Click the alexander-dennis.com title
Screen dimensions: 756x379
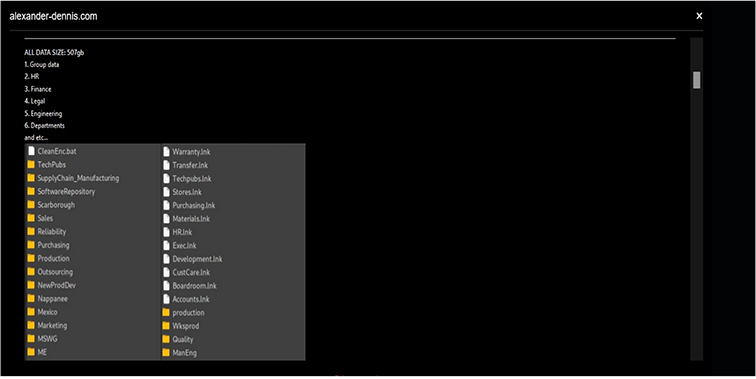pos(53,16)
